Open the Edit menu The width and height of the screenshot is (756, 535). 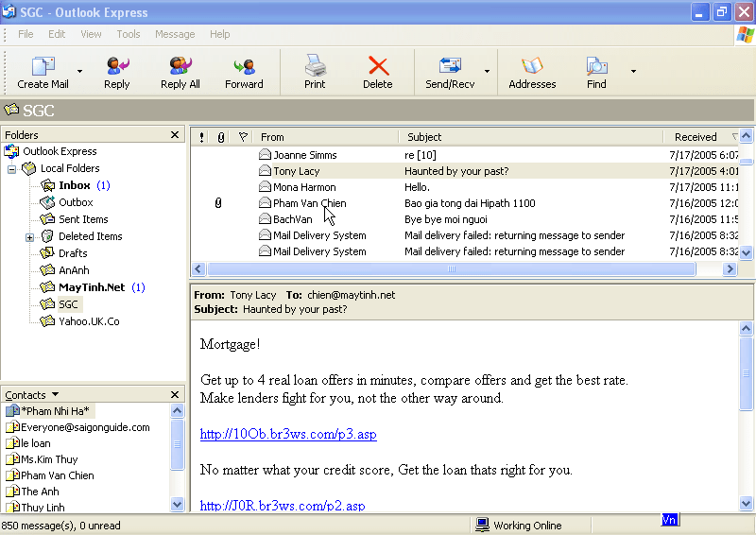(57, 34)
